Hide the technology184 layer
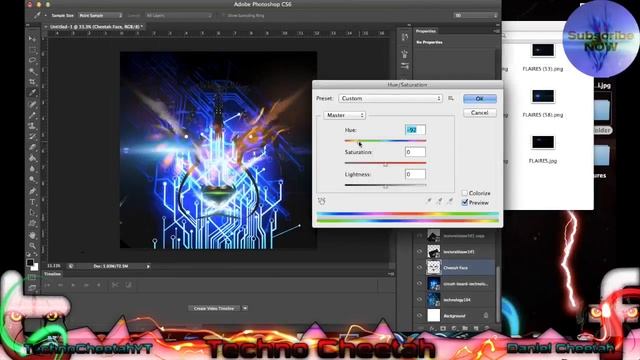Image resolution: width=640 pixels, height=360 pixels. [x=419, y=300]
